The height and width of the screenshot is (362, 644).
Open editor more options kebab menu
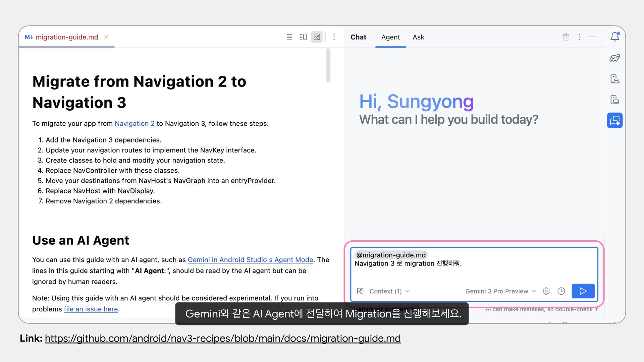coord(334,37)
